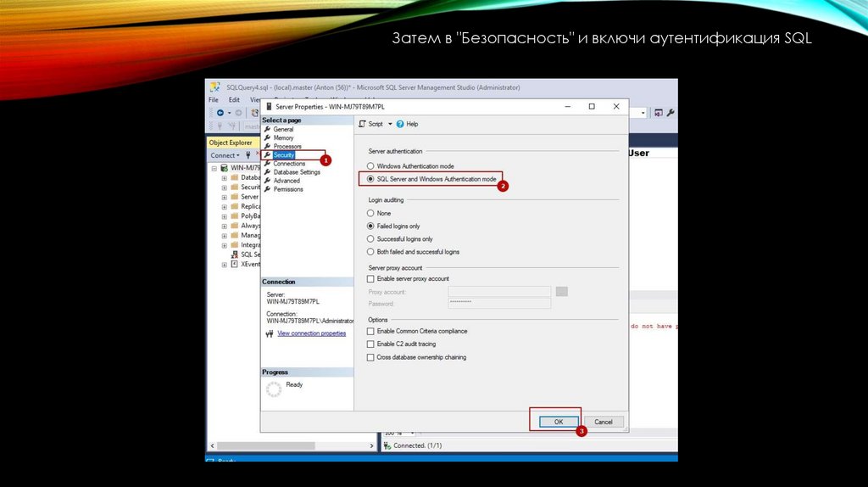Expand the Security folder in Object Explorer

click(x=224, y=188)
